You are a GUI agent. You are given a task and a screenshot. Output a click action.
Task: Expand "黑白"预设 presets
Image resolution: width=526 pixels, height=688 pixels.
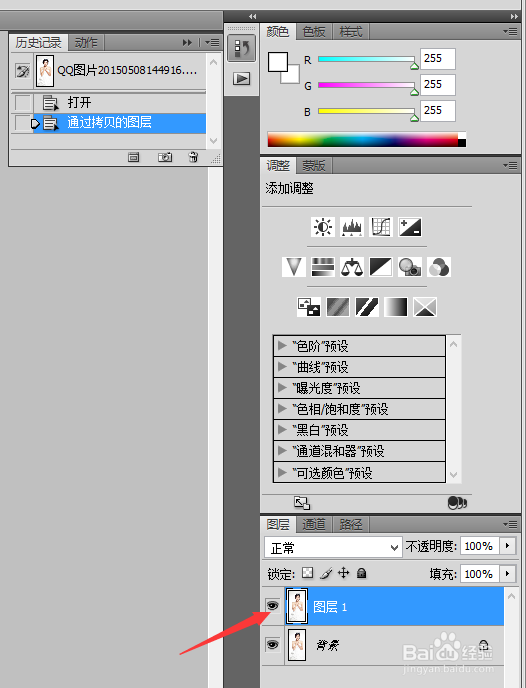click(x=282, y=430)
